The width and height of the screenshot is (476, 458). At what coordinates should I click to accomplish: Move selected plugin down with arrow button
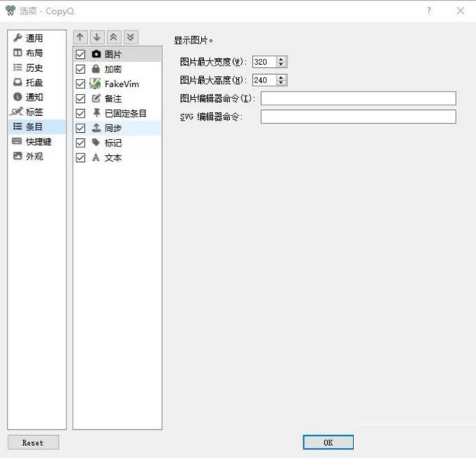click(x=97, y=37)
